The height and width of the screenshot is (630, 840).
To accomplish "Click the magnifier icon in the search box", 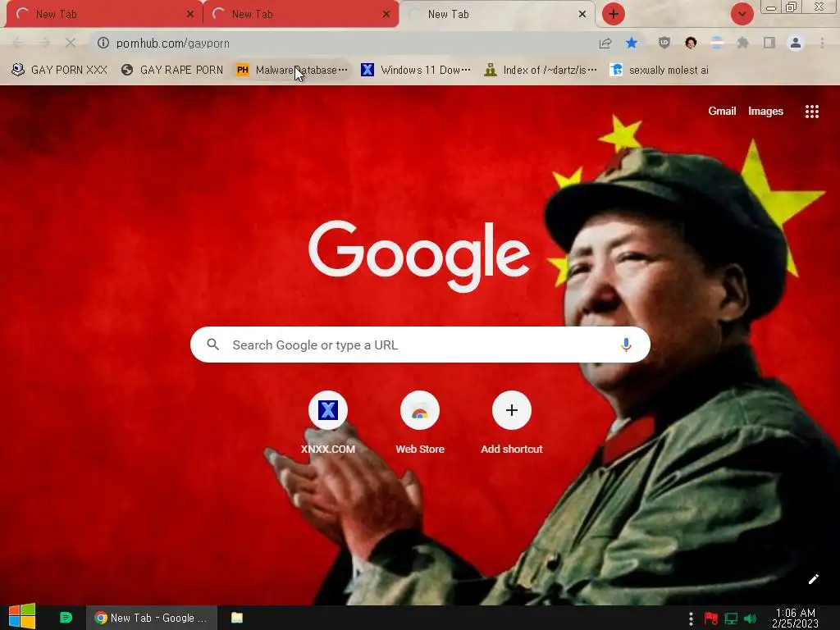I will coord(212,345).
